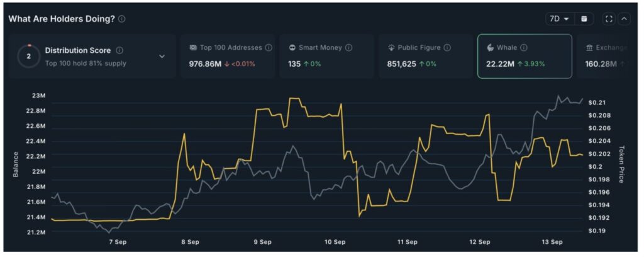Expand chart to fullscreen
This screenshot has width=644, height=257.
tap(608, 19)
